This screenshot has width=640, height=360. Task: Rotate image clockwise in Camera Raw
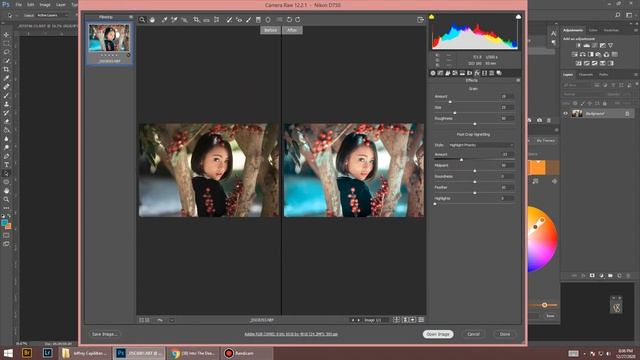[298, 20]
